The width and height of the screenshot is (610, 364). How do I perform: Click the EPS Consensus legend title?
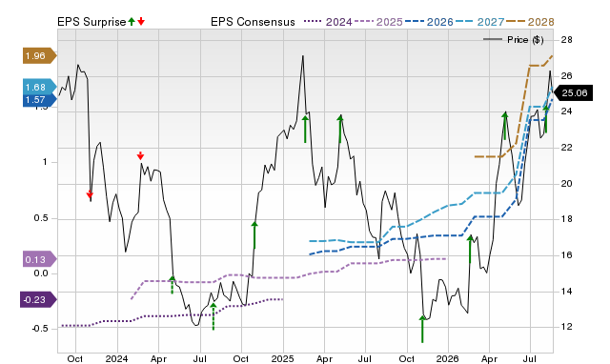[253, 22]
